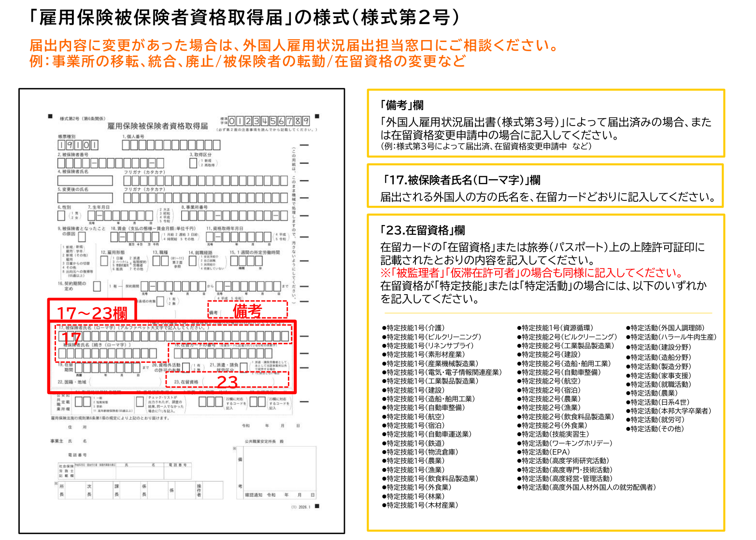The image size is (756, 540).
Task: Click the 「23.在留資格」欄 heading
Action: click(423, 230)
